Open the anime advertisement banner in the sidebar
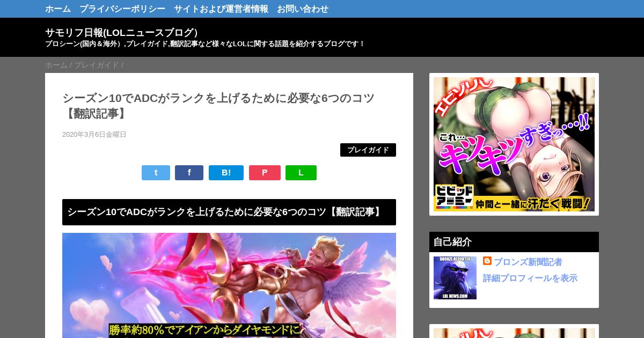The height and width of the screenshot is (338, 644). pos(514,144)
